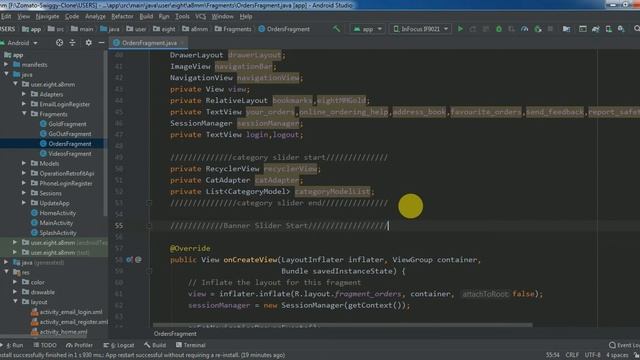Screen dimensions: 640x360
Task: Click the Fragments breadcrumb in navigation bar
Action: click(233, 29)
